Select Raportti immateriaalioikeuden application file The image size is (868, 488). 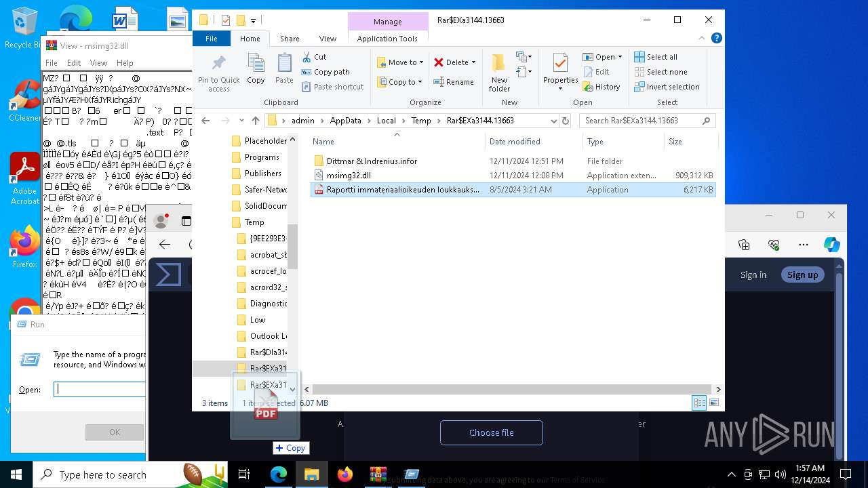tap(513, 190)
